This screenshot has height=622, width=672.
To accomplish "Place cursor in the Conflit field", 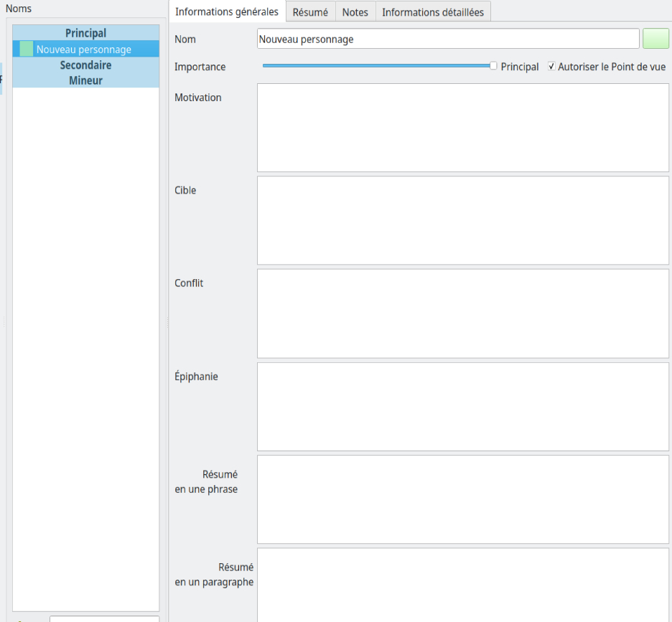I will [x=462, y=313].
